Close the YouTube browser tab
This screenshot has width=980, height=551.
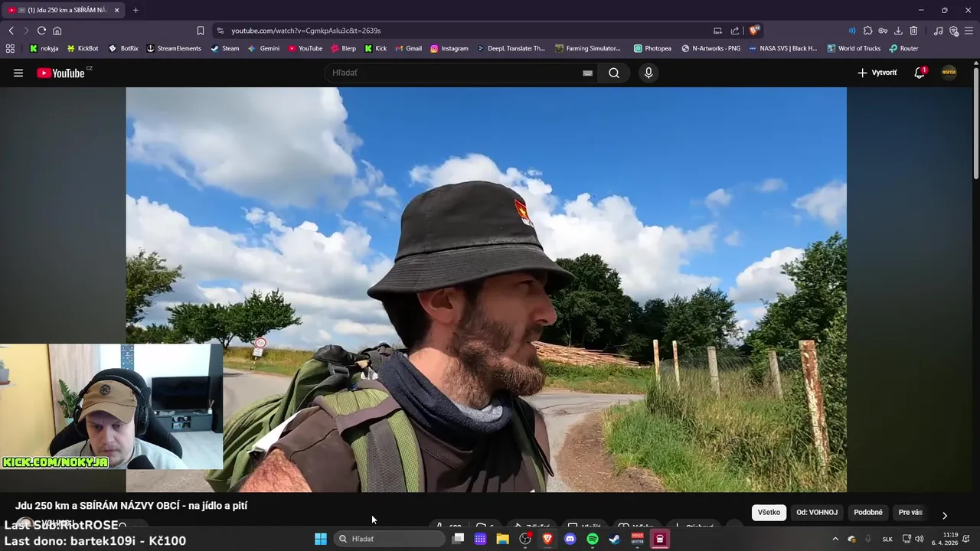coord(116,10)
